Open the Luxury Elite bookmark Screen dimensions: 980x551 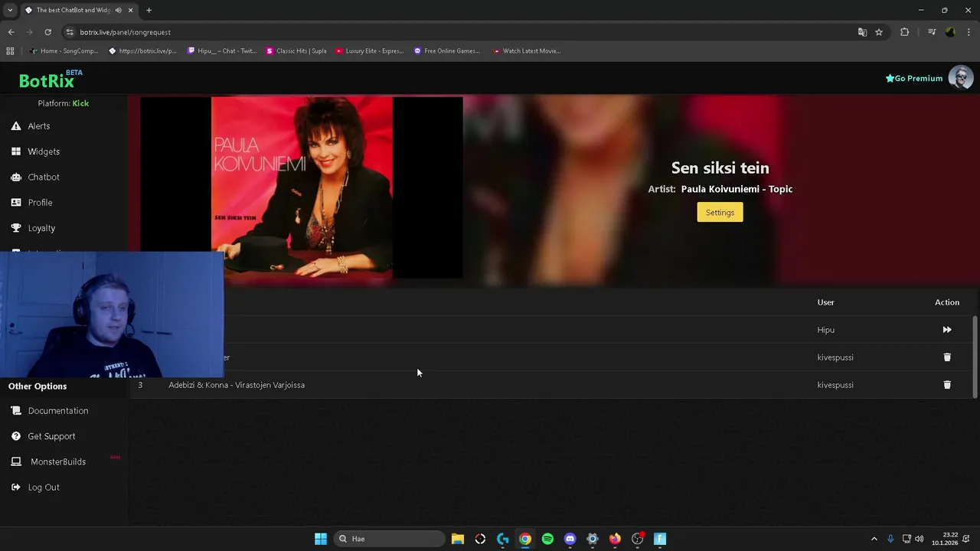pyautogui.click(x=369, y=51)
